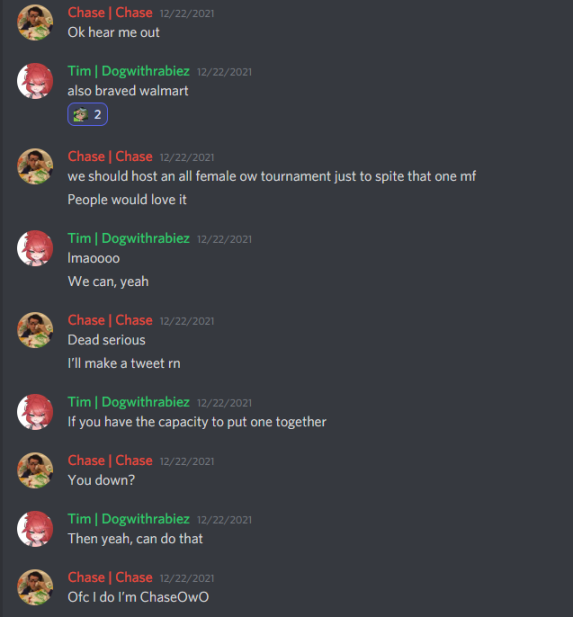Open Chase's avatar next to tournament message
The height and width of the screenshot is (617, 573).
35,166
